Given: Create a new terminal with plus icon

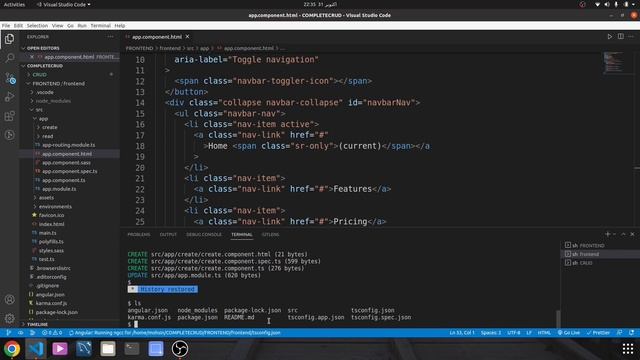Looking at the screenshot, I should pos(607,234).
